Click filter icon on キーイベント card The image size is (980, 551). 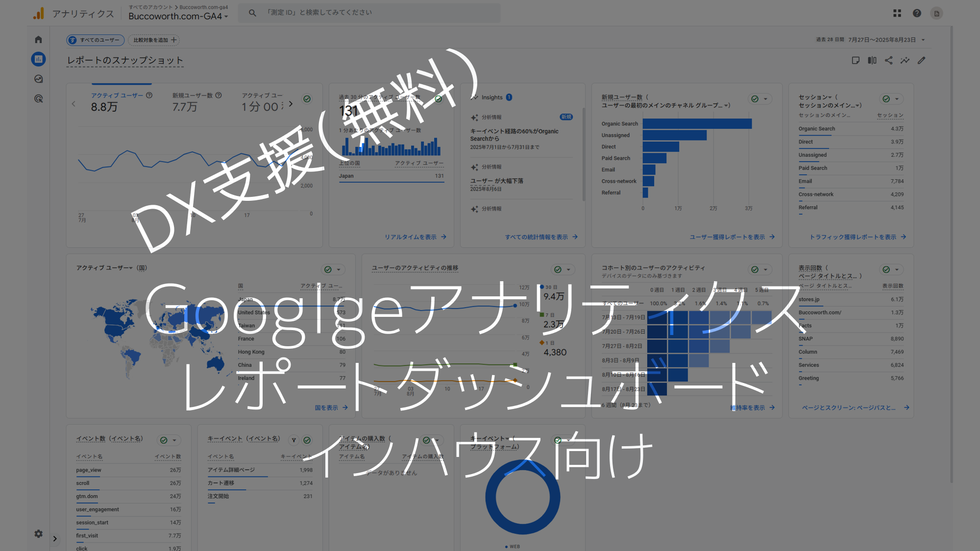294,440
